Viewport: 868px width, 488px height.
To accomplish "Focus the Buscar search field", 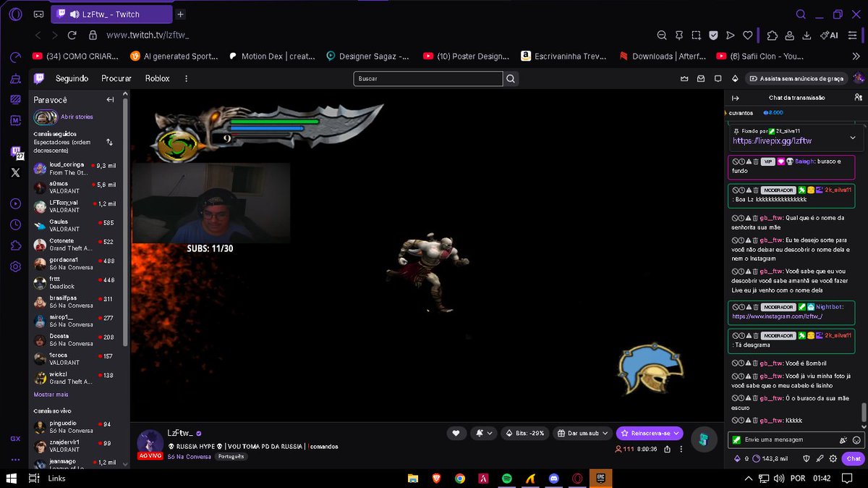I will pos(428,78).
